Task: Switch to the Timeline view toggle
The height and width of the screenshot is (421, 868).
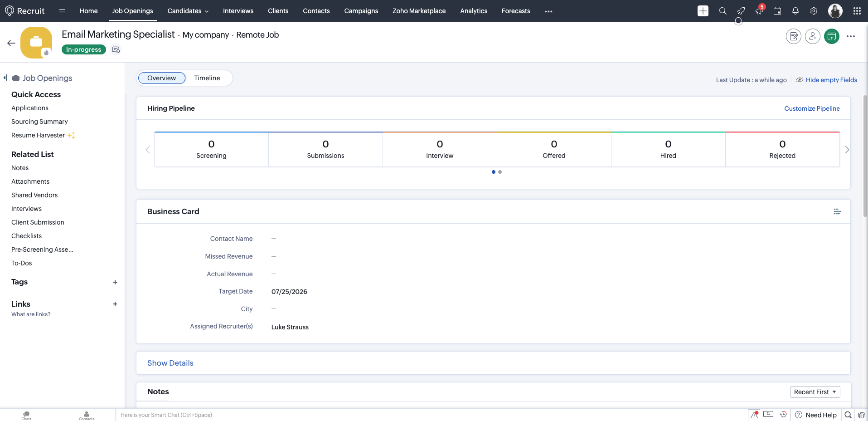Action: pyautogui.click(x=207, y=78)
